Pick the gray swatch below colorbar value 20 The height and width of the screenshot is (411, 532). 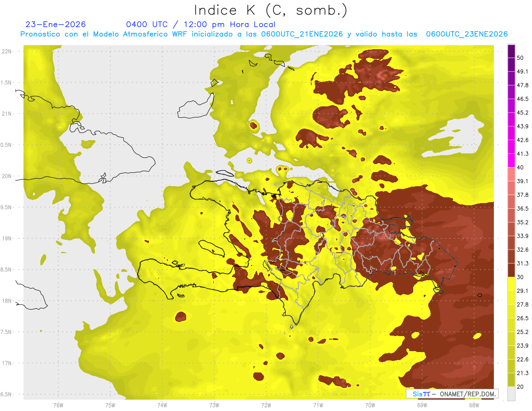(511, 394)
